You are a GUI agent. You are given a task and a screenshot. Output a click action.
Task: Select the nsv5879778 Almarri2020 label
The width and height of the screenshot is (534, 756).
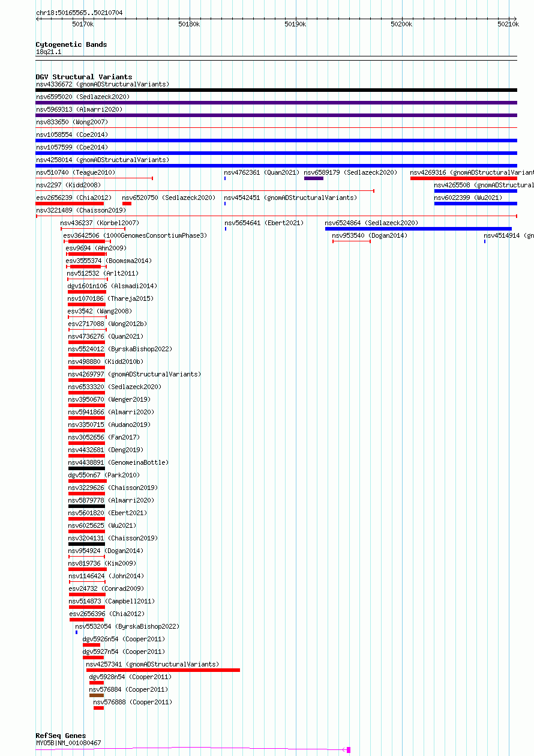coord(111,500)
